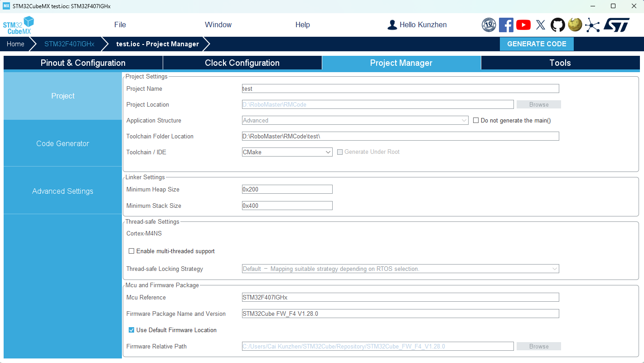Screen dimensions: 644x363
Task: Open the X social icon
Action: click(x=540, y=25)
